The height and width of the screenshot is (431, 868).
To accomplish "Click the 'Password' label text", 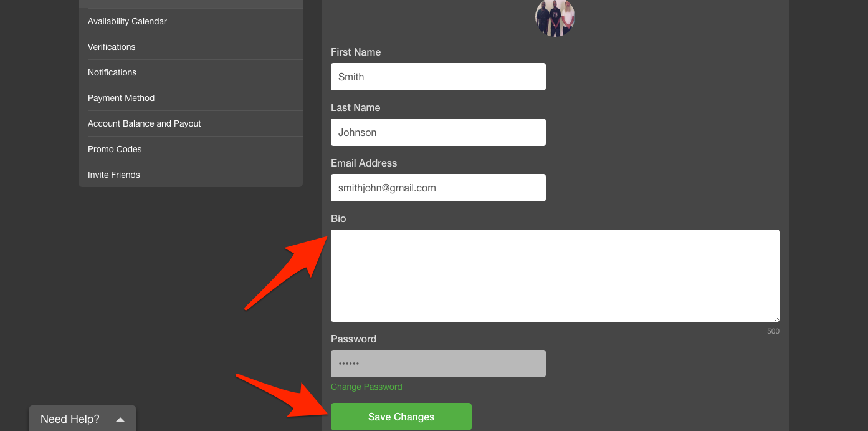I will coord(353,339).
